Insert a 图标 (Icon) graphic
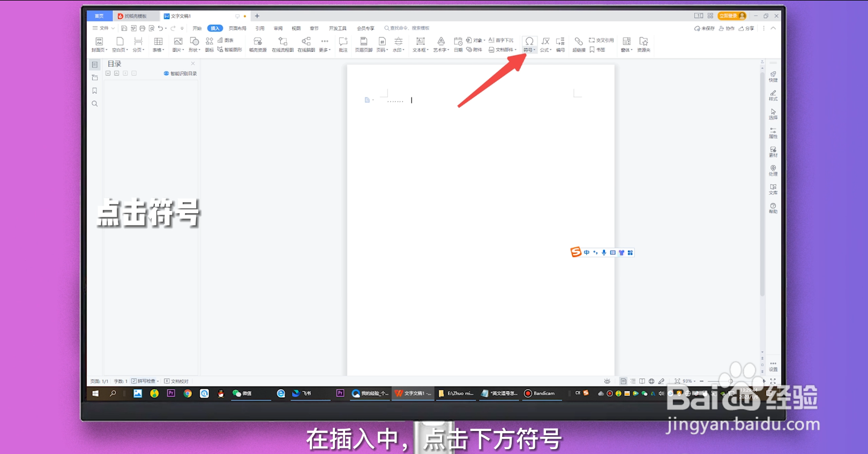 (209, 44)
